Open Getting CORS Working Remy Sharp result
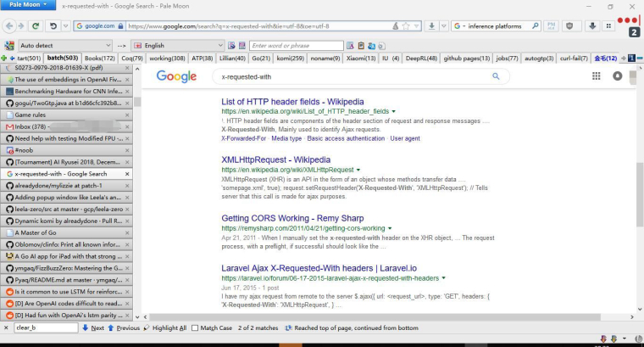The width and height of the screenshot is (644, 347). tap(292, 218)
